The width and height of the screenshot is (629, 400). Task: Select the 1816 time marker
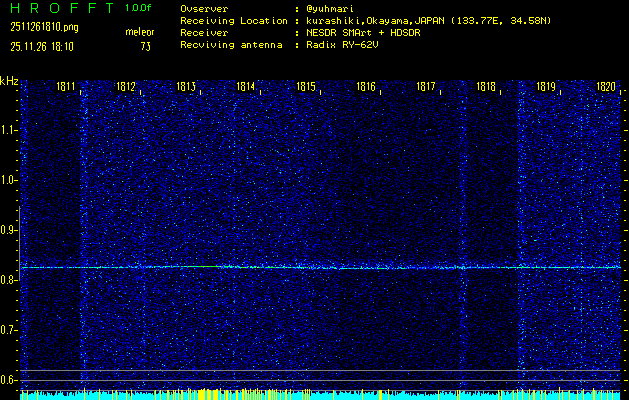point(366,87)
